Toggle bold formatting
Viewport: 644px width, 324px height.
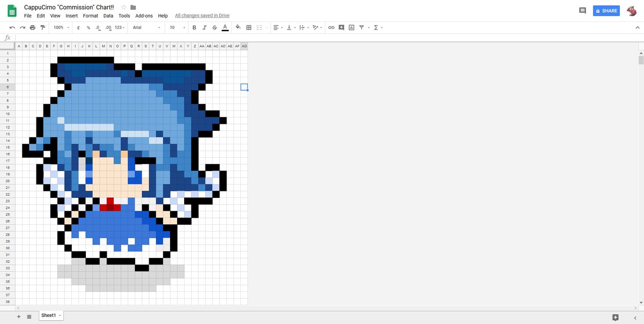(x=194, y=27)
